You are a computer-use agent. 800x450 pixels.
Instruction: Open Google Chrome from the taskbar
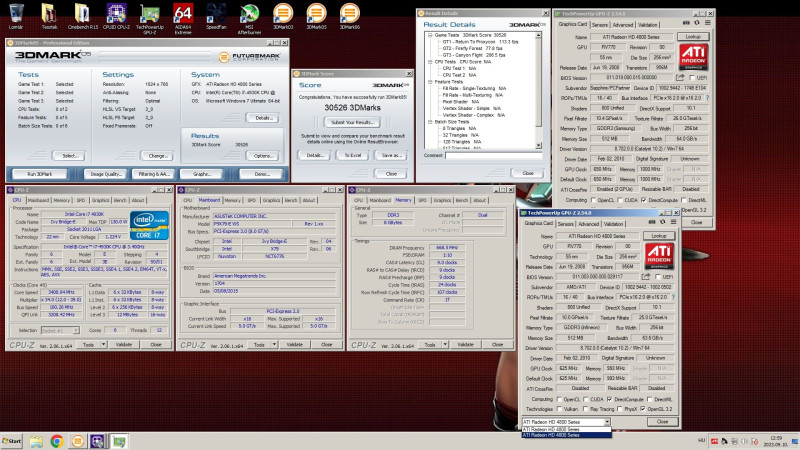pyautogui.click(x=57, y=441)
